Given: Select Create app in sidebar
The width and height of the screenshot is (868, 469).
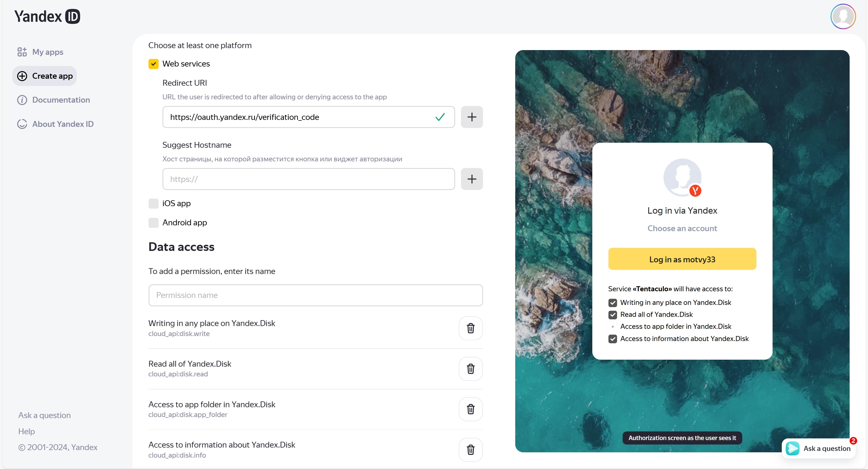Looking at the screenshot, I should 45,76.
